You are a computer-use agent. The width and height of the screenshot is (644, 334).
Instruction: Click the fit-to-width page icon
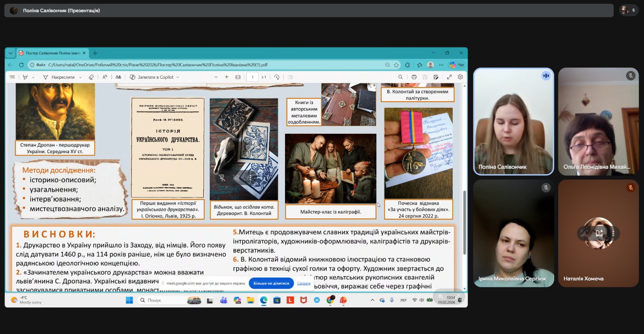(x=238, y=77)
